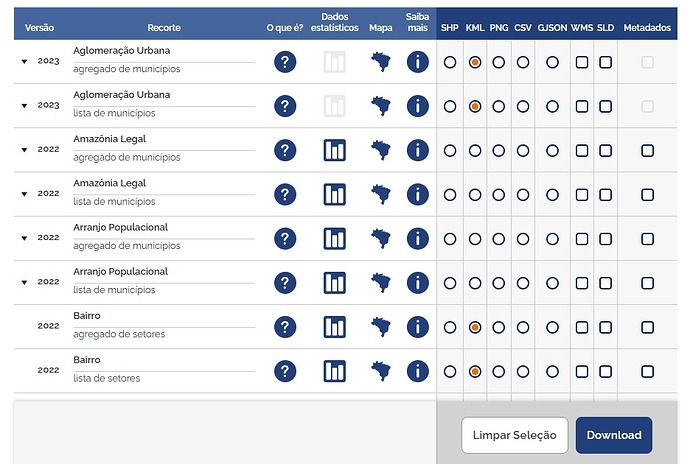This screenshot has width=690, height=464.
Task: Open Saiba mais info for Bairro agregado de setores
Action: tap(418, 327)
